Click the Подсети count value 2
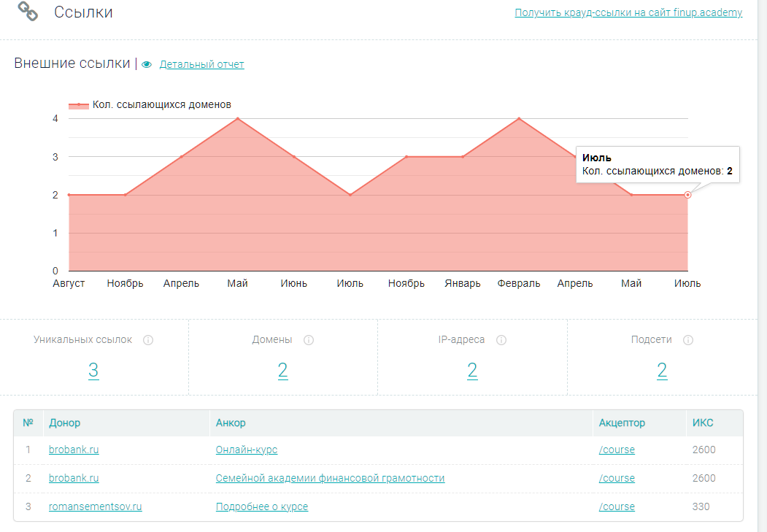 pos(661,371)
